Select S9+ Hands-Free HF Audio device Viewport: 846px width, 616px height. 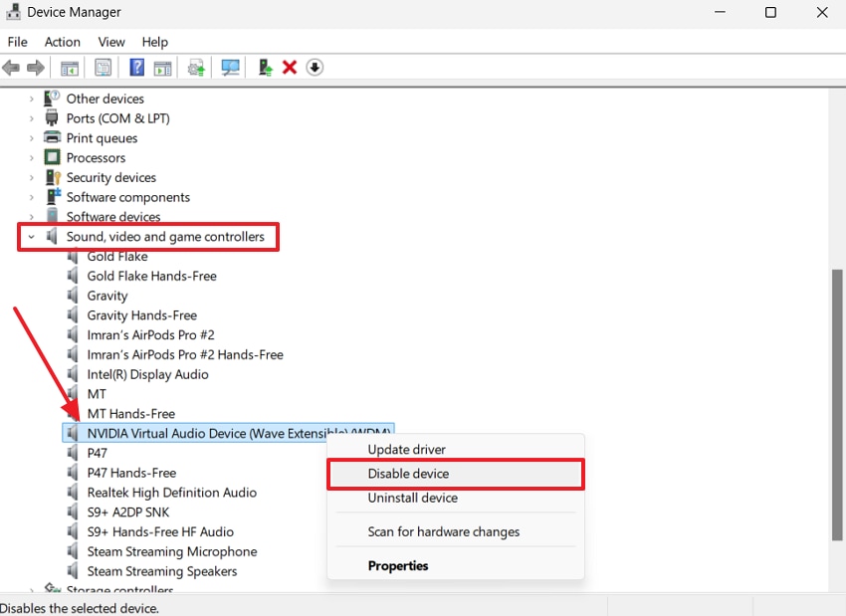coord(160,531)
